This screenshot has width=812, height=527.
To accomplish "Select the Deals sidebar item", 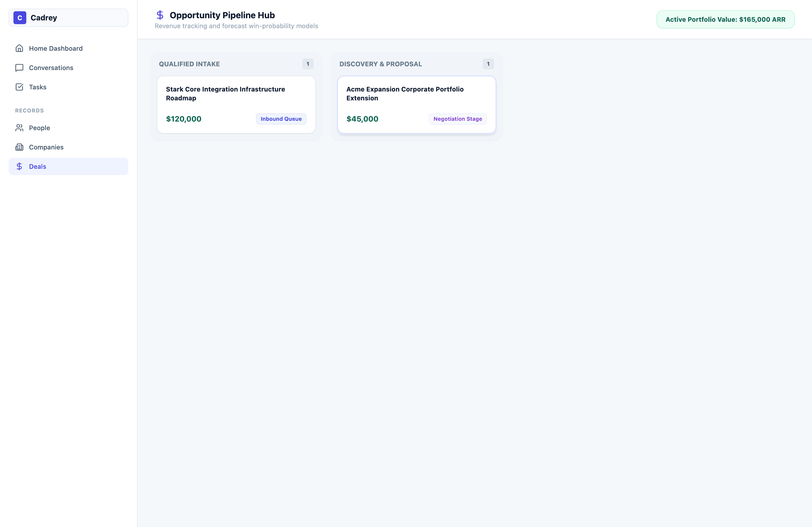I will tap(68, 166).
